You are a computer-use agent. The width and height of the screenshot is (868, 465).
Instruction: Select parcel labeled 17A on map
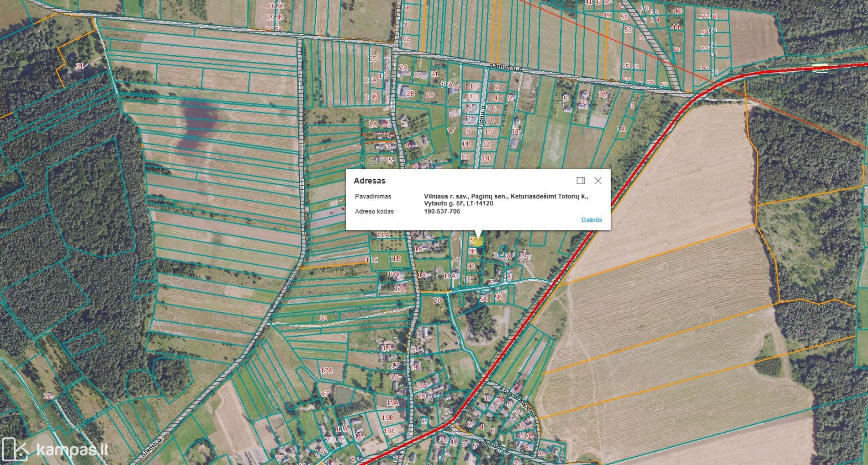(x=326, y=370)
